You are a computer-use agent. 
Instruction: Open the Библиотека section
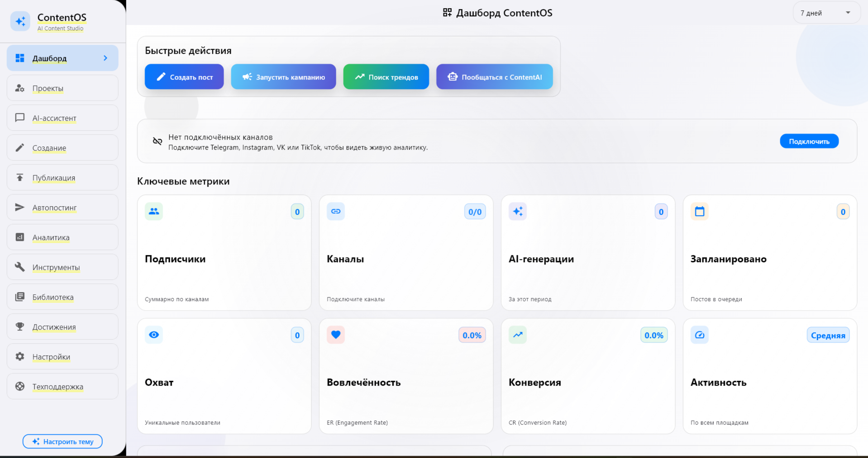click(52, 297)
